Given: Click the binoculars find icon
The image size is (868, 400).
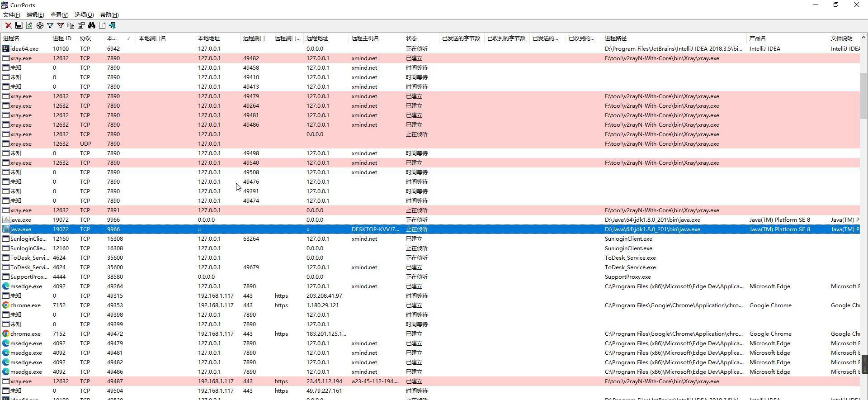Looking at the screenshot, I should point(92,26).
